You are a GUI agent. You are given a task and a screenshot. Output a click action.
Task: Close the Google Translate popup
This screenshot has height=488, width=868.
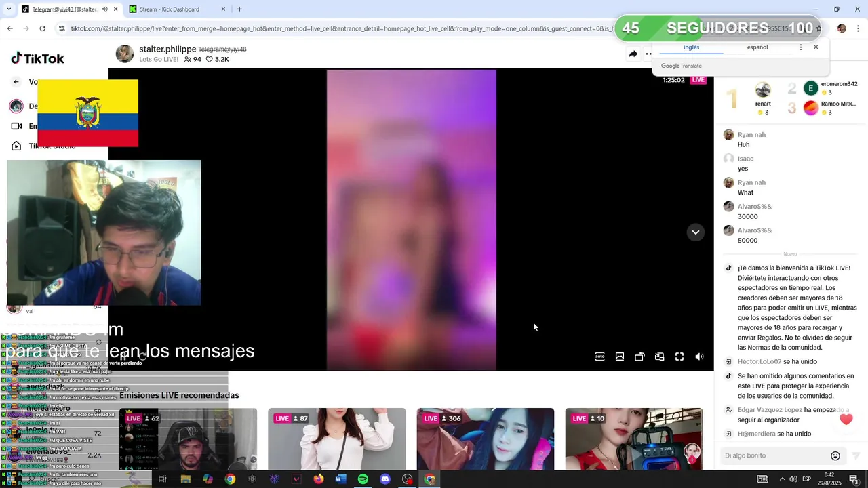(x=816, y=47)
